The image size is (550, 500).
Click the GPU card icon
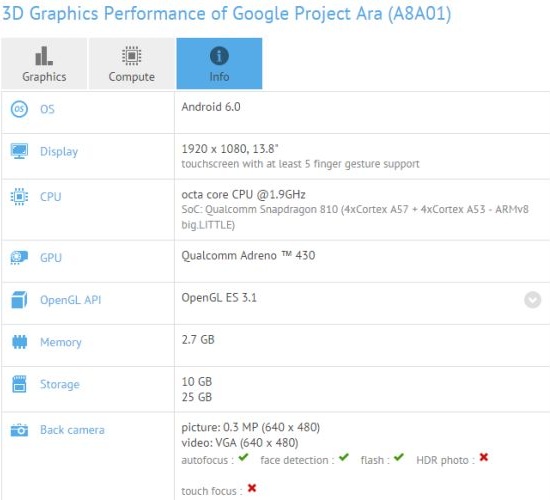(19, 258)
